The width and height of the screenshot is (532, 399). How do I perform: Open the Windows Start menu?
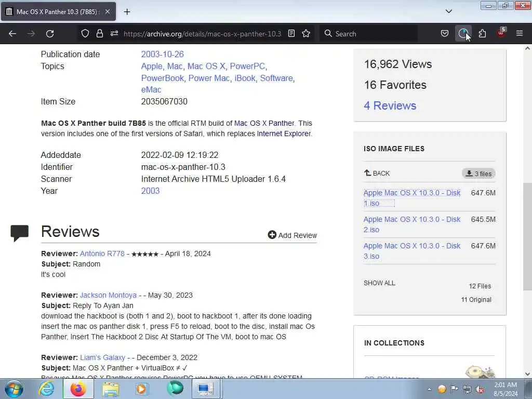coord(14,389)
